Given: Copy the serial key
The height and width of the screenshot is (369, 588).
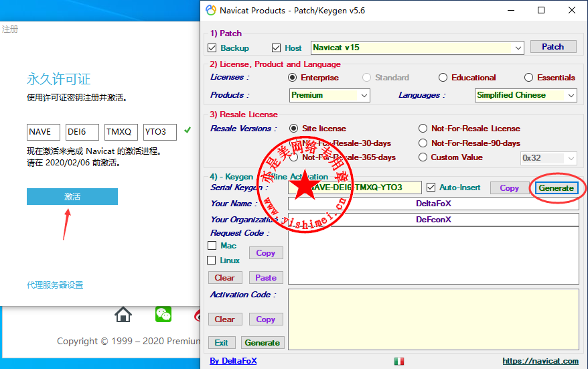Looking at the screenshot, I should 509,188.
